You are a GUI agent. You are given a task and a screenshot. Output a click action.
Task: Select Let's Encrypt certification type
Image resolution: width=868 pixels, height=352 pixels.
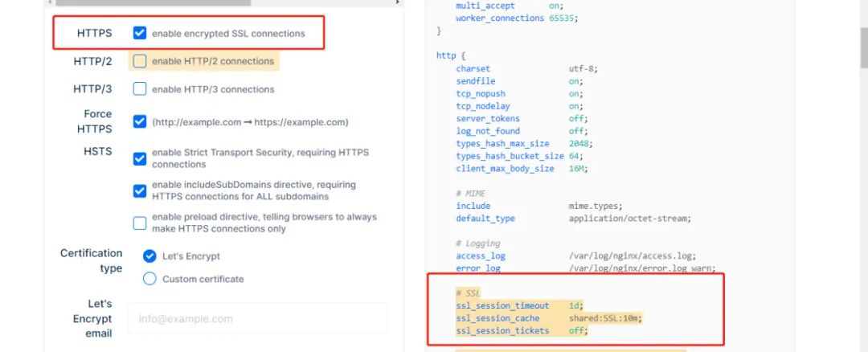[x=149, y=256]
